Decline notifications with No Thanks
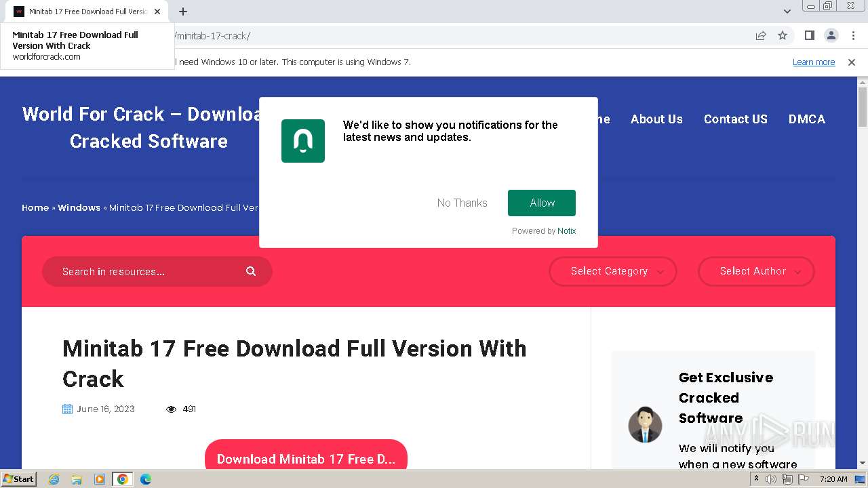Image resolution: width=868 pixels, height=488 pixels. (462, 203)
